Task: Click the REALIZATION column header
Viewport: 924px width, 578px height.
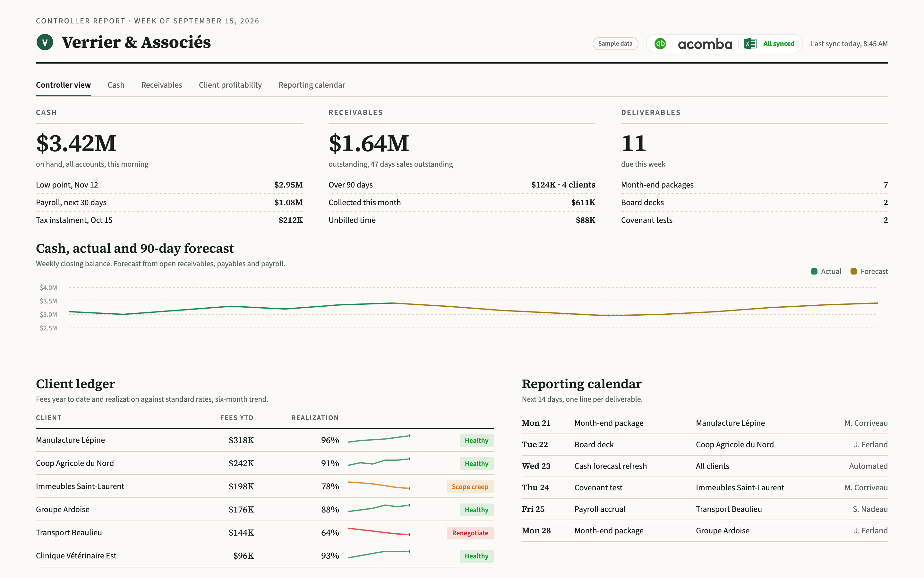Action: pyautogui.click(x=315, y=418)
